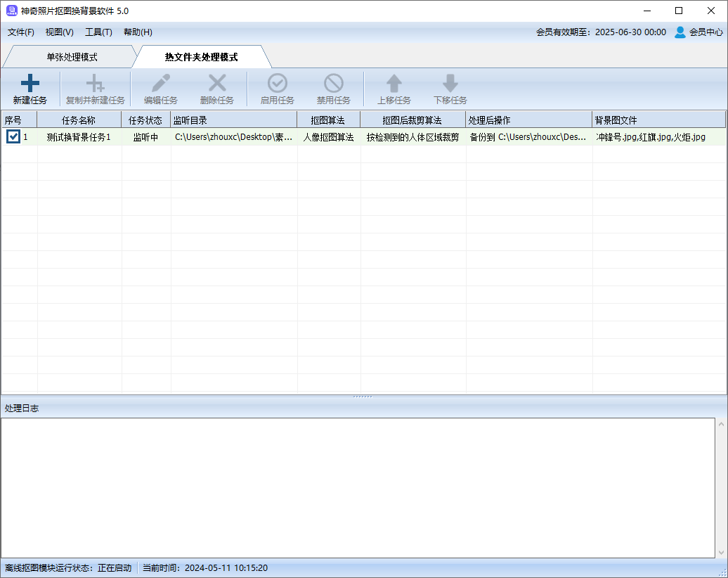Click the 复制并新建任务 toolbar icon

click(x=95, y=83)
